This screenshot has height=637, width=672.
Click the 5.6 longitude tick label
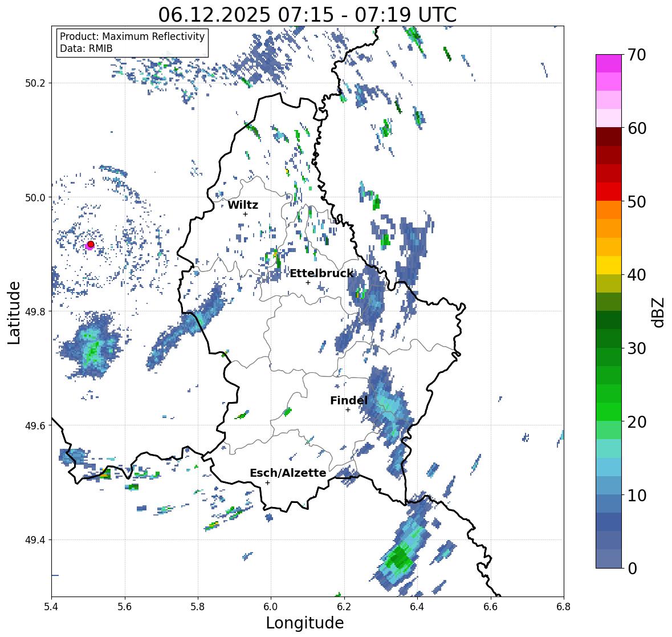125,607
